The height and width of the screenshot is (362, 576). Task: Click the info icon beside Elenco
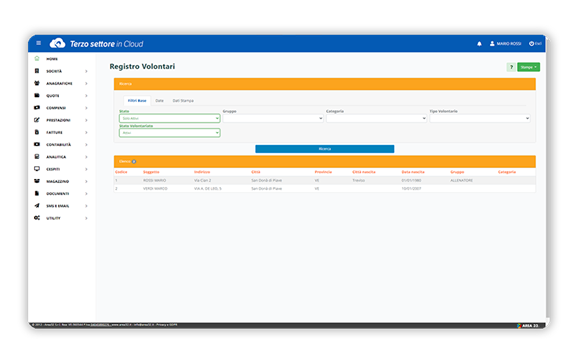pyautogui.click(x=134, y=162)
